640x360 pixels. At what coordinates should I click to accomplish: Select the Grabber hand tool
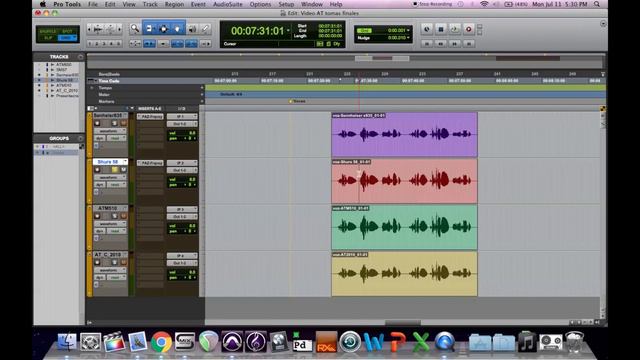click(x=178, y=29)
